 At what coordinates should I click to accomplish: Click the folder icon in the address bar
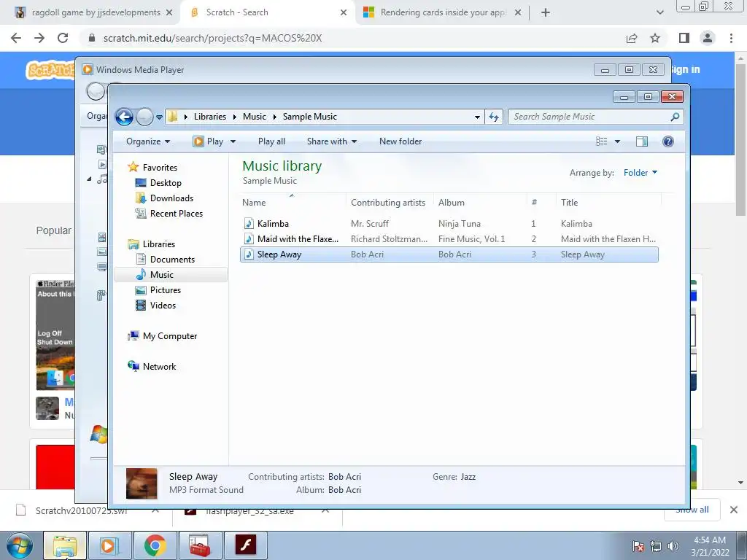tap(172, 117)
